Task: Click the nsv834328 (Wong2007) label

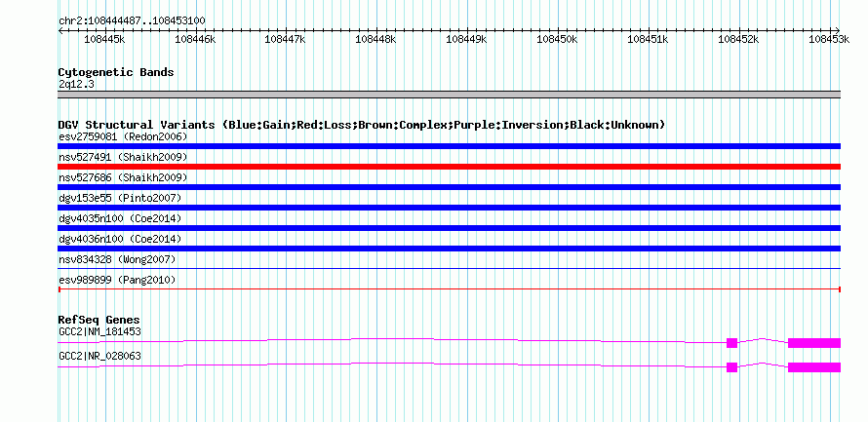Action: (x=117, y=259)
